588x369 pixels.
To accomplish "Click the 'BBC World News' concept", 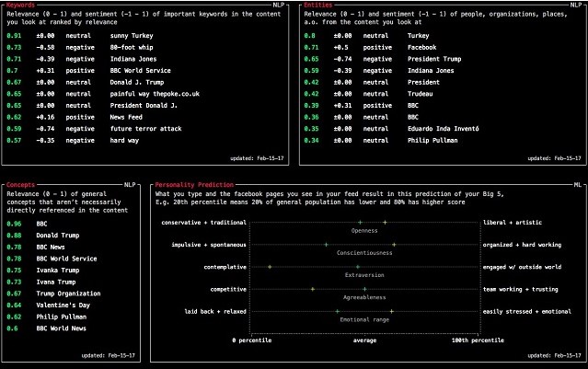I will coord(61,329).
